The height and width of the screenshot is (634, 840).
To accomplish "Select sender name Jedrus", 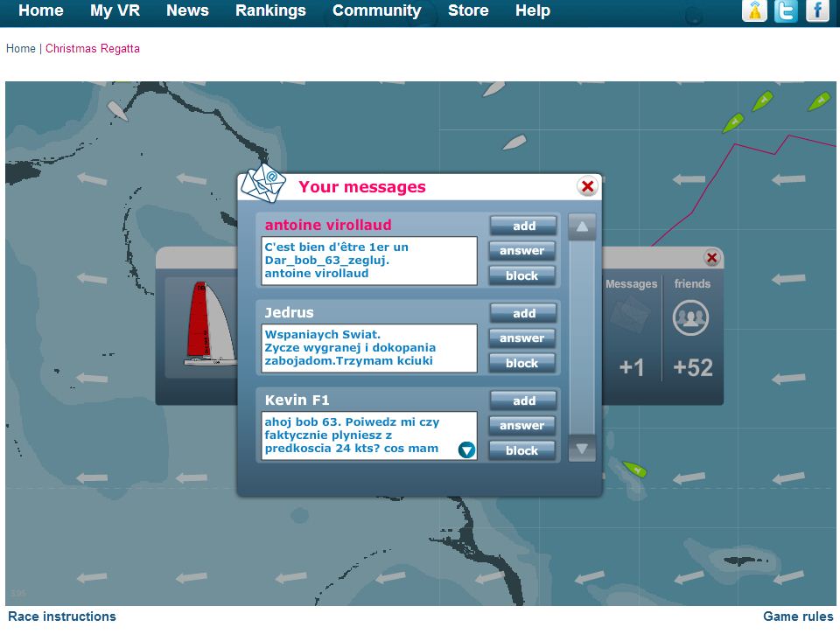I will coord(290,312).
